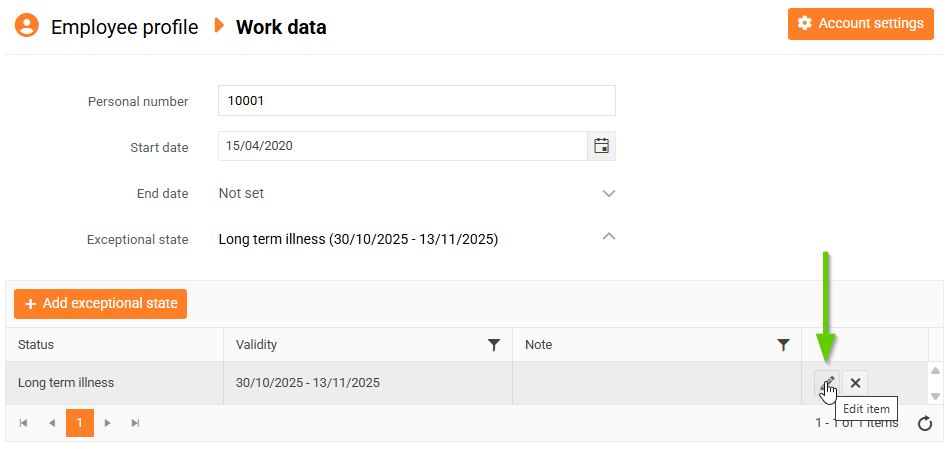Click the Start date input field

click(402, 146)
